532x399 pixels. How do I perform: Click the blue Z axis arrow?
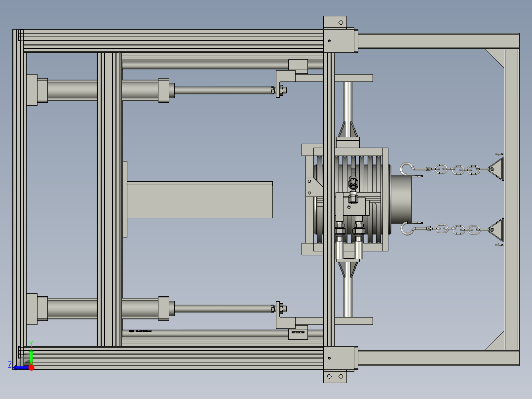(21, 368)
